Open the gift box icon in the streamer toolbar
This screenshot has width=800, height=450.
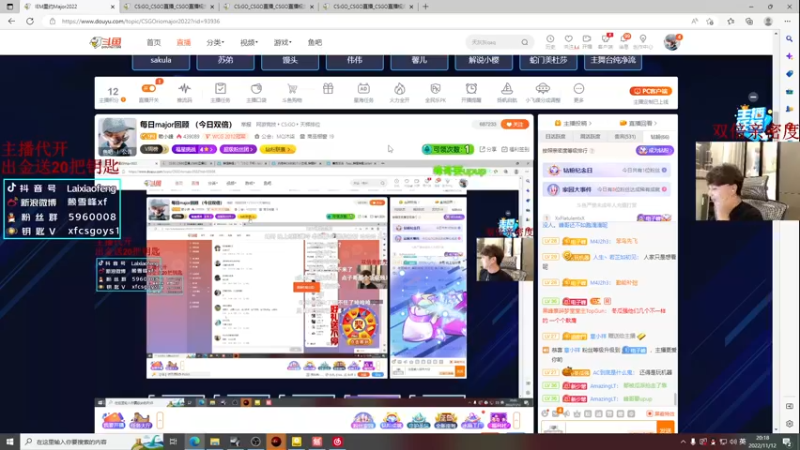[328, 89]
